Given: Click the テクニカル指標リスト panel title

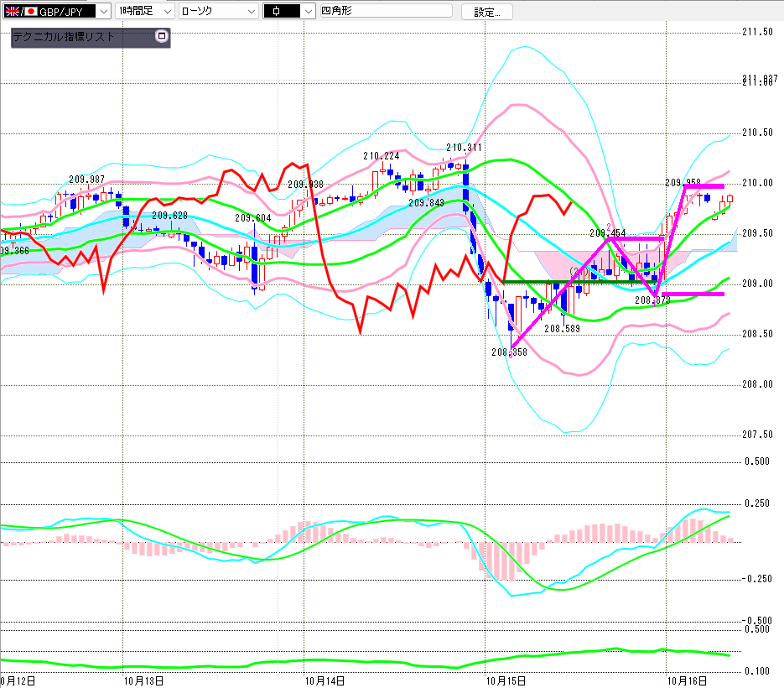Looking at the screenshot, I should coord(64,37).
